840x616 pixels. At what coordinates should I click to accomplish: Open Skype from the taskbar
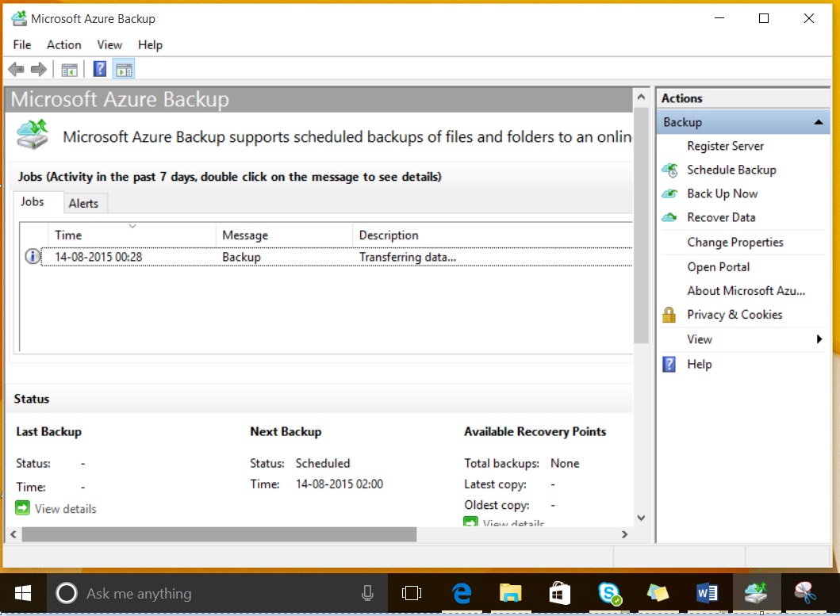coord(609,594)
